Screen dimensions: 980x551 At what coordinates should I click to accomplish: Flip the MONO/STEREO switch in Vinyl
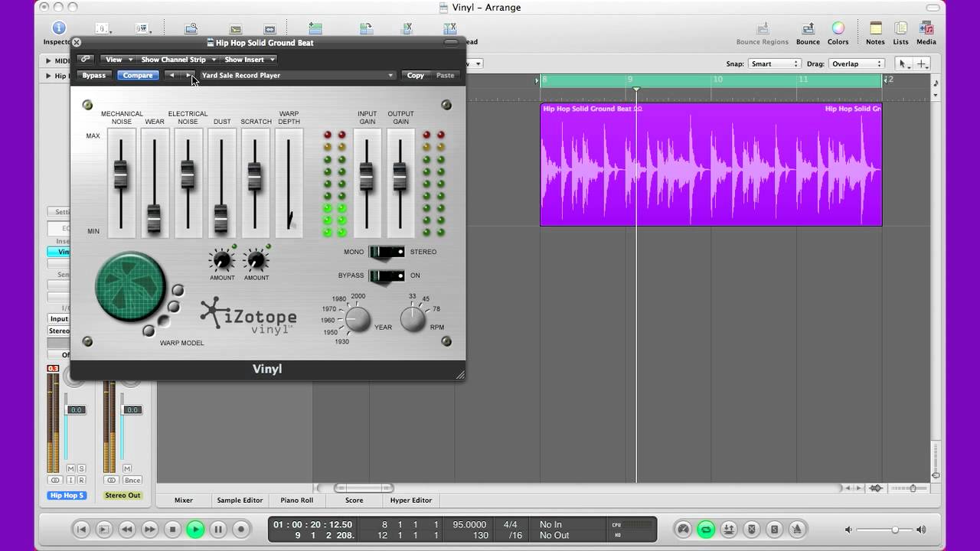coord(387,253)
